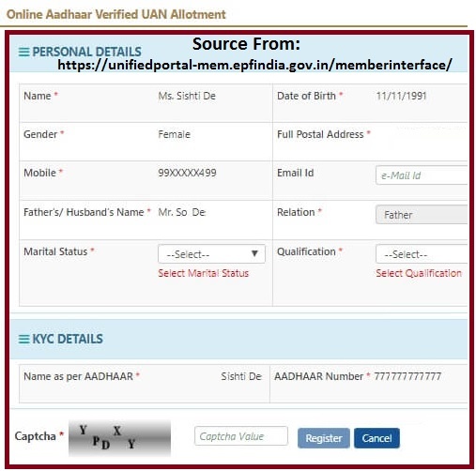Click the Online Aadhaar Verified UAN Allotment heading

[116, 14]
